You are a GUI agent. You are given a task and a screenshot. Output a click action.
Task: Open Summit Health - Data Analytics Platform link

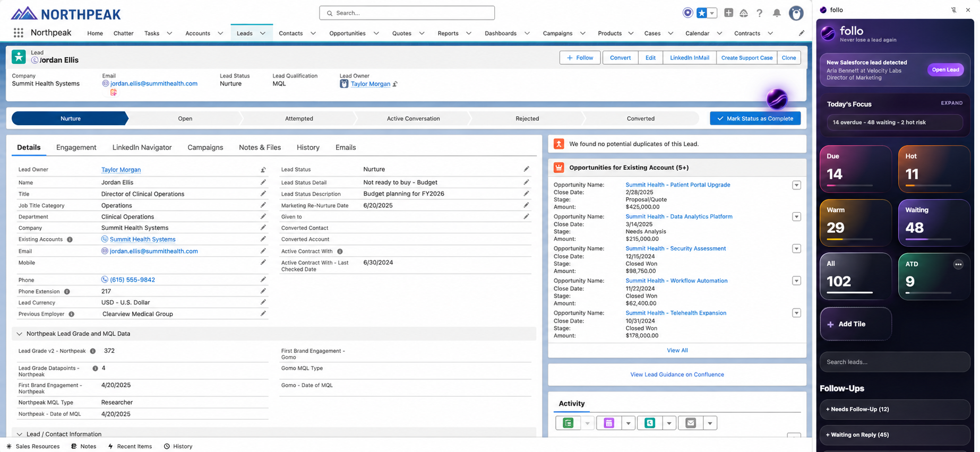pyautogui.click(x=678, y=216)
